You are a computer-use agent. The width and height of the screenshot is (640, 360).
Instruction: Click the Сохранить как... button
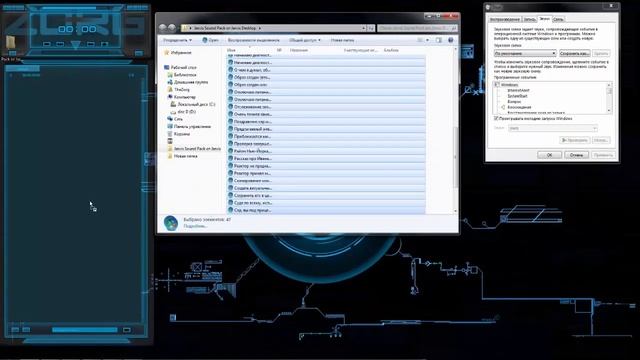[575, 53]
